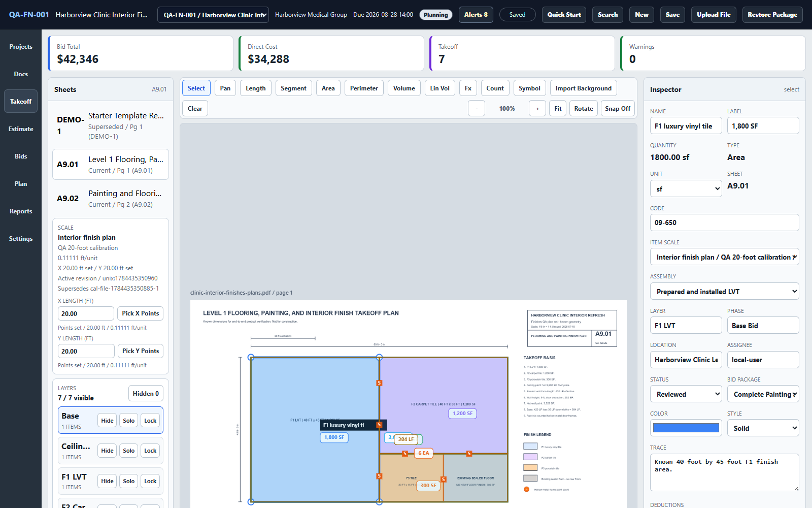This screenshot has width=812, height=508.
Task: Switch to the Estimate section
Action: [x=21, y=129]
